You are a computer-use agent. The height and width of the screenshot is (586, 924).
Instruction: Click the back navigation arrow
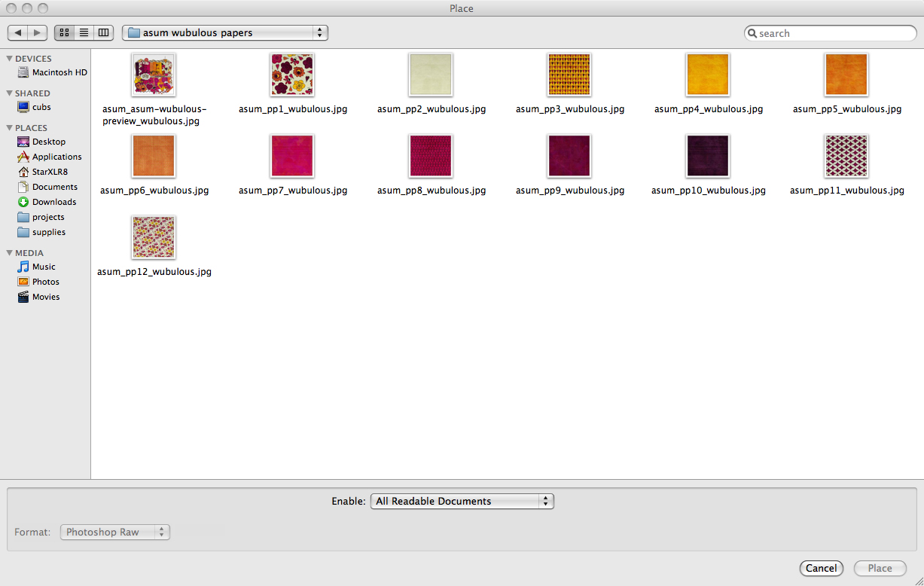click(x=18, y=33)
